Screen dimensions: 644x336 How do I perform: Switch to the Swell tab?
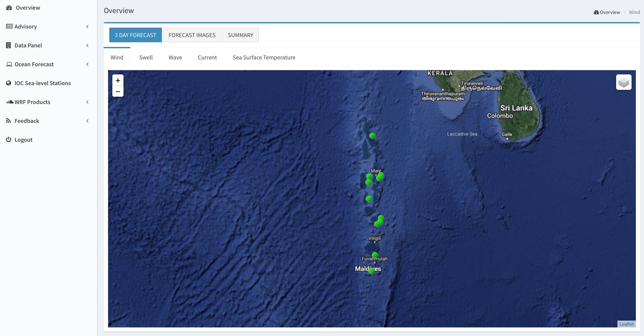pos(146,57)
